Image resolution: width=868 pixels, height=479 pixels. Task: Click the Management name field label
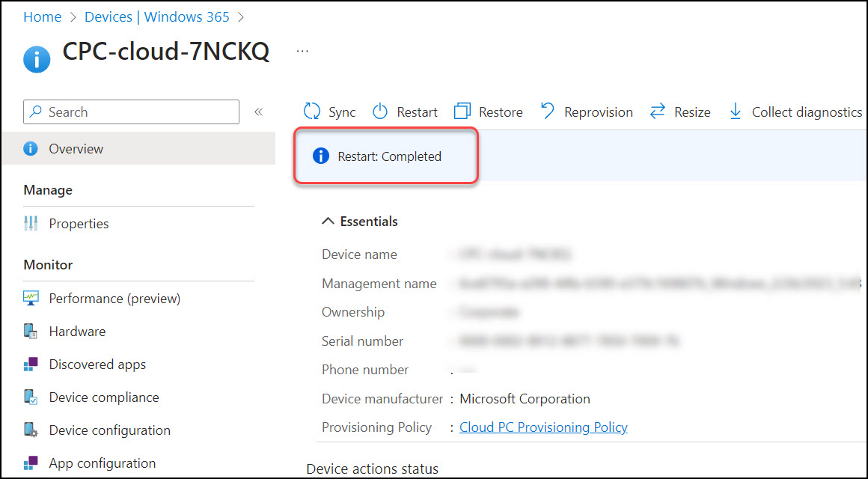coord(379,284)
